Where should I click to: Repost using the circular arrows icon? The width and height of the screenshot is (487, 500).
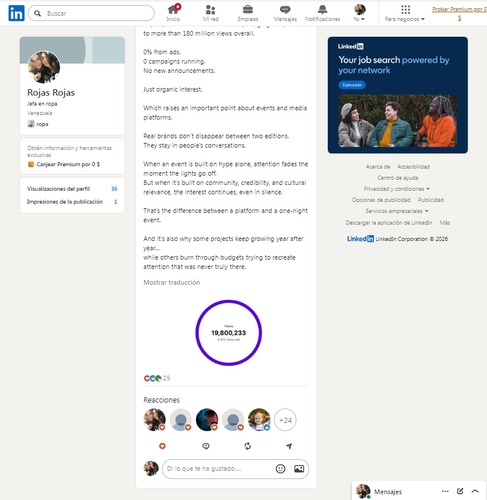[x=247, y=446]
